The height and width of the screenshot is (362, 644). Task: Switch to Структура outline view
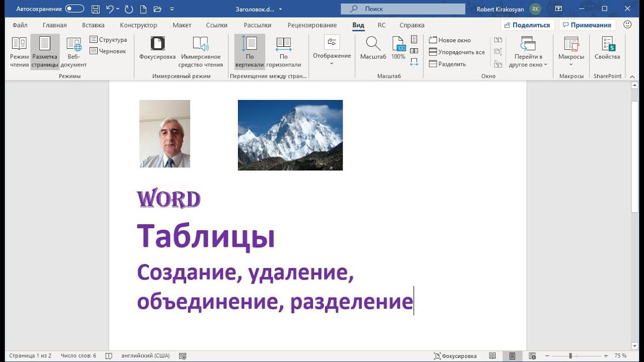click(x=108, y=40)
